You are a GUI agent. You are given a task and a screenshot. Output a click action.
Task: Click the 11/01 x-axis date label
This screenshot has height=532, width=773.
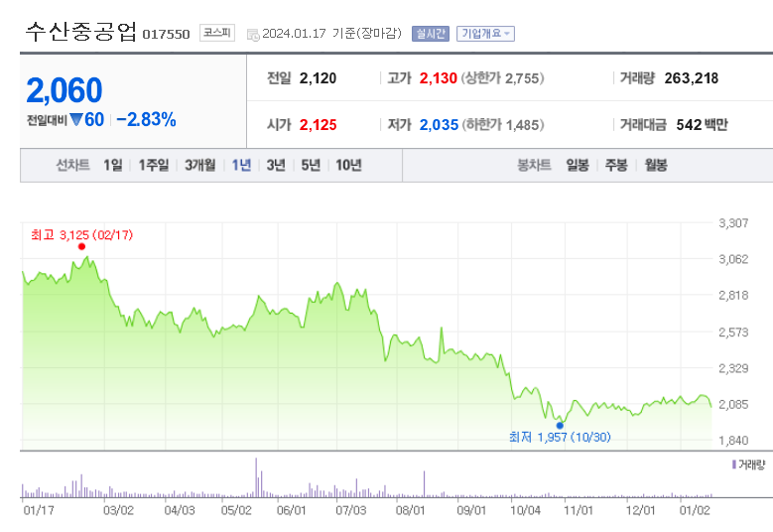point(579,510)
